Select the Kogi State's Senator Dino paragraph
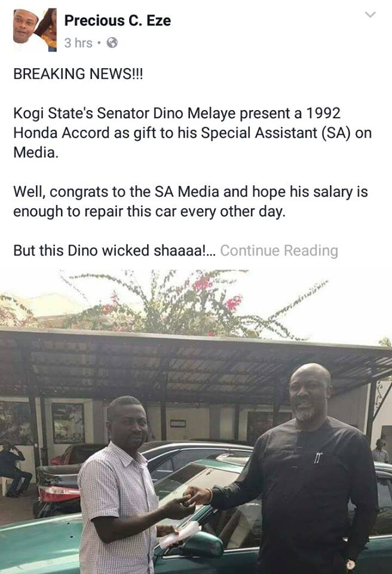Viewport: 392px width, 574px height. coord(192,133)
